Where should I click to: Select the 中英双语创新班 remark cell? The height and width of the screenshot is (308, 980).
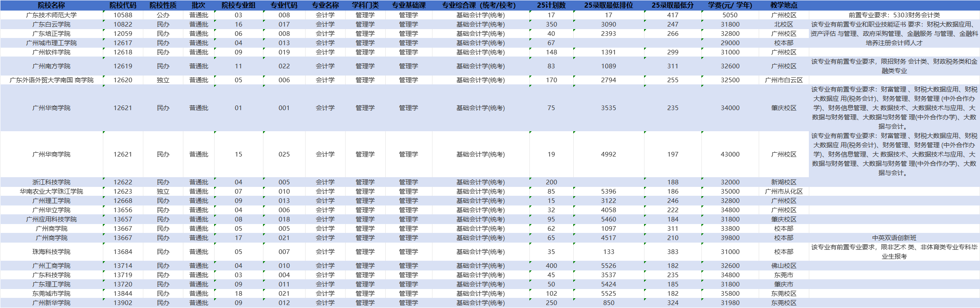pyautogui.click(x=894, y=238)
